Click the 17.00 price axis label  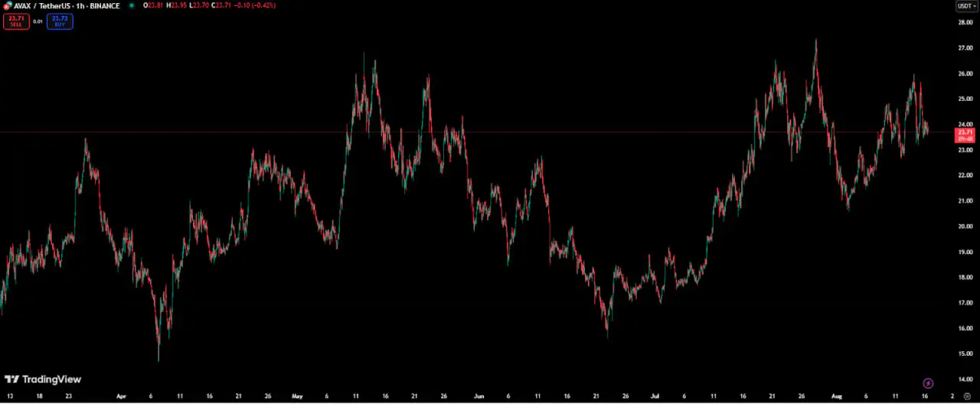(965, 303)
